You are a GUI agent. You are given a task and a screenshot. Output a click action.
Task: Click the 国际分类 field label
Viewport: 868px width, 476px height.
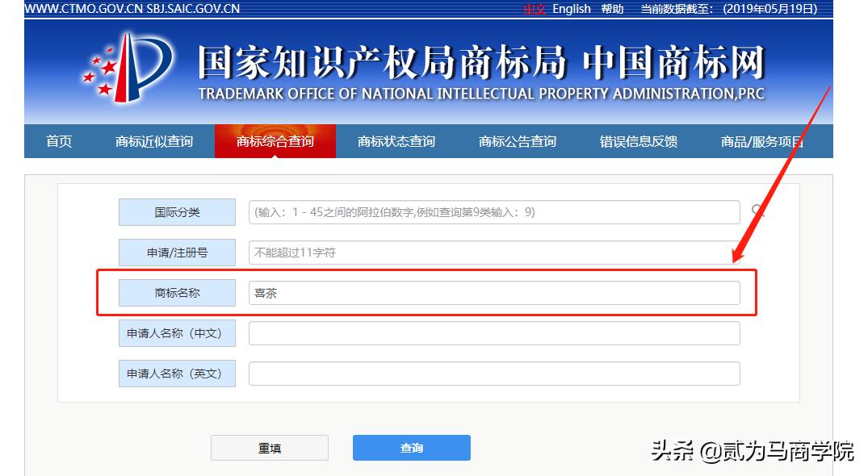click(x=177, y=211)
